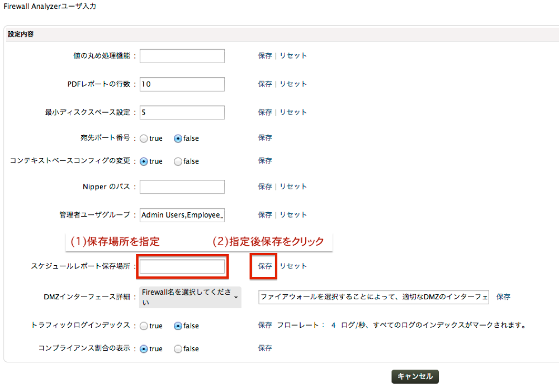Save the 管理者ユーザグループ setting
Screen dimensions: 559x392
pyautogui.click(x=265, y=214)
